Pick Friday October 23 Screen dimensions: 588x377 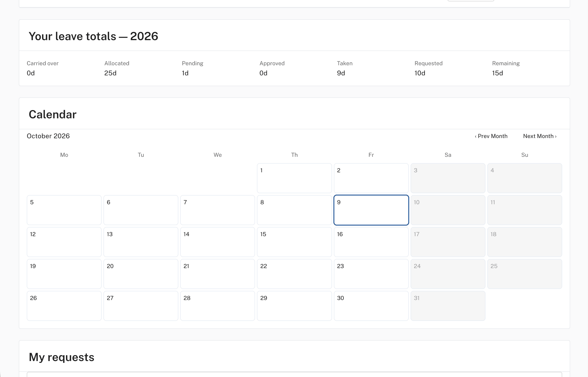point(371,274)
